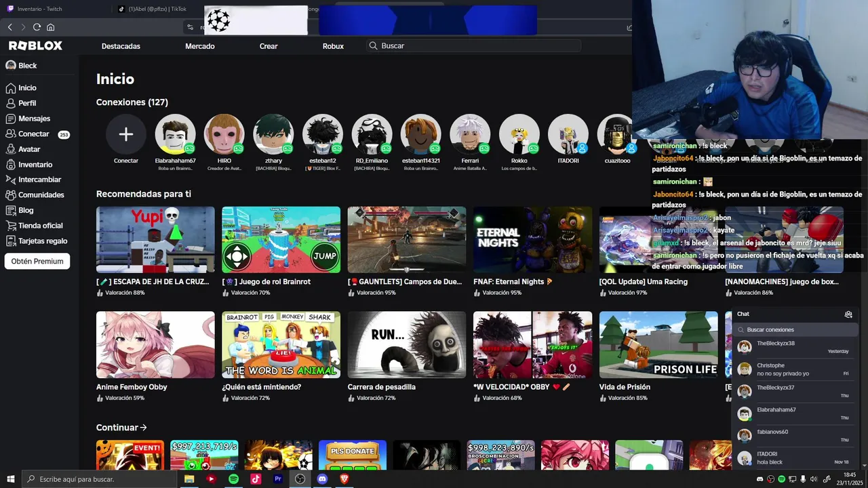Open OBS Studio from the taskbar

click(x=300, y=479)
